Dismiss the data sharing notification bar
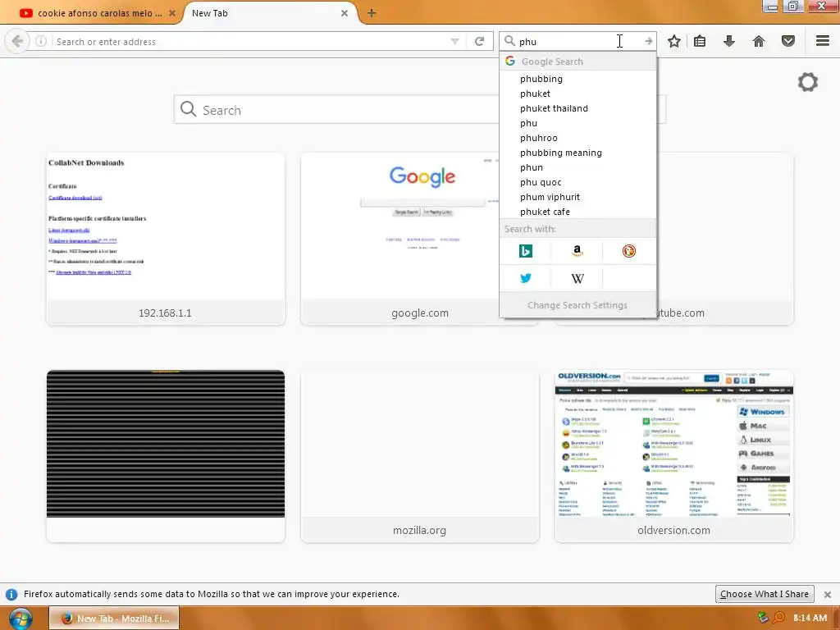 click(x=828, y=595)
